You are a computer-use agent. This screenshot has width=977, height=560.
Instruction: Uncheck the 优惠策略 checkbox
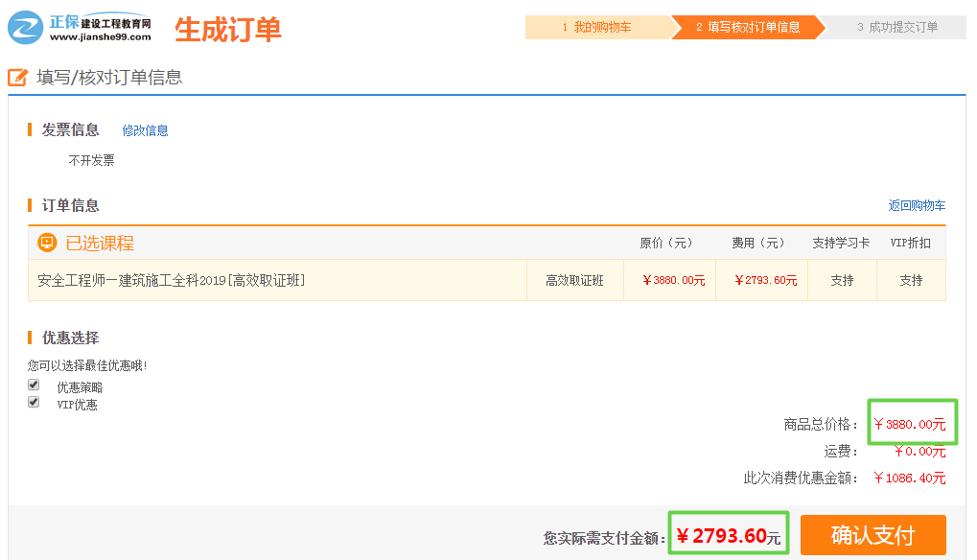33,384
